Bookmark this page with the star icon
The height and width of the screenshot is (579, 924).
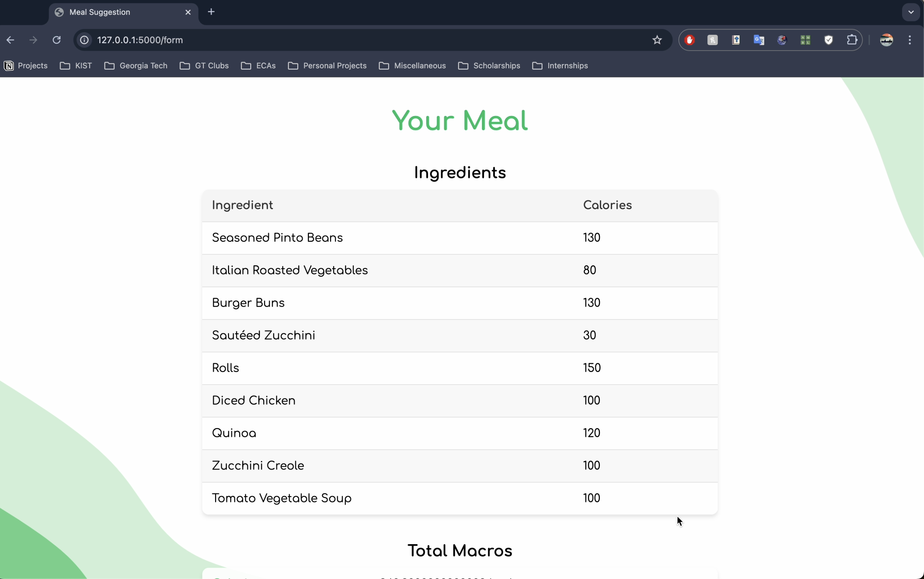click(657, 40)
